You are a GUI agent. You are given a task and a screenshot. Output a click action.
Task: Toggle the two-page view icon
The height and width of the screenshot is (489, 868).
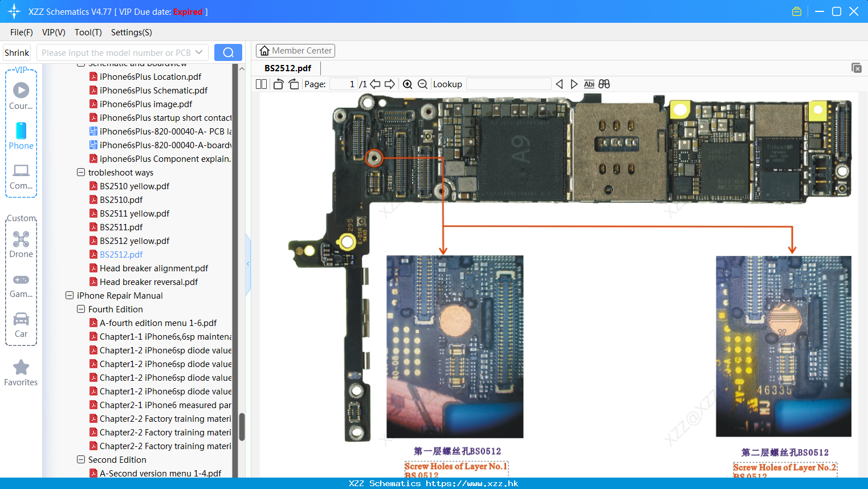(261, 84)
